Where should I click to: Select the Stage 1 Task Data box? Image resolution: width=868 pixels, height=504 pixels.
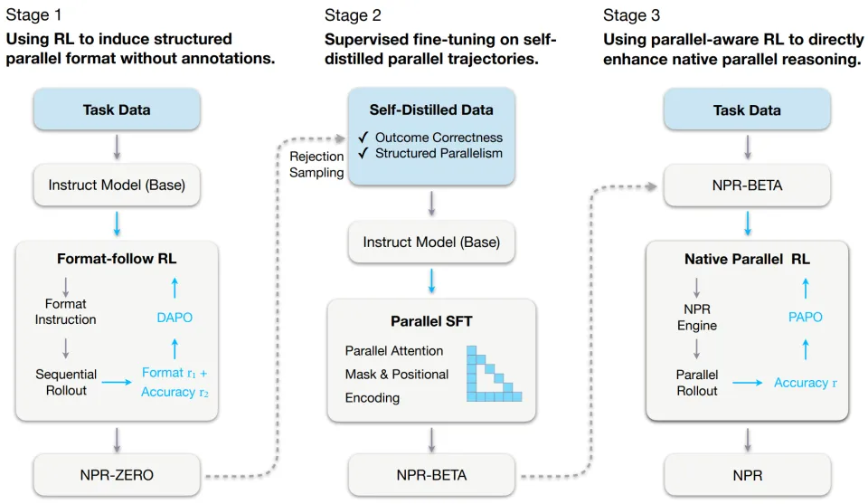coord(117,110)
